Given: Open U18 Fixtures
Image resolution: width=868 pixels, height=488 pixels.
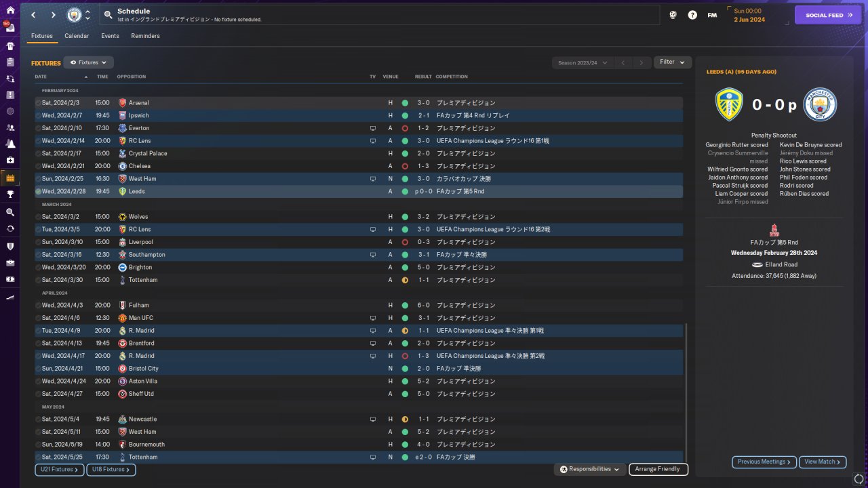Looking at the screenshot, I should (111, 470).
